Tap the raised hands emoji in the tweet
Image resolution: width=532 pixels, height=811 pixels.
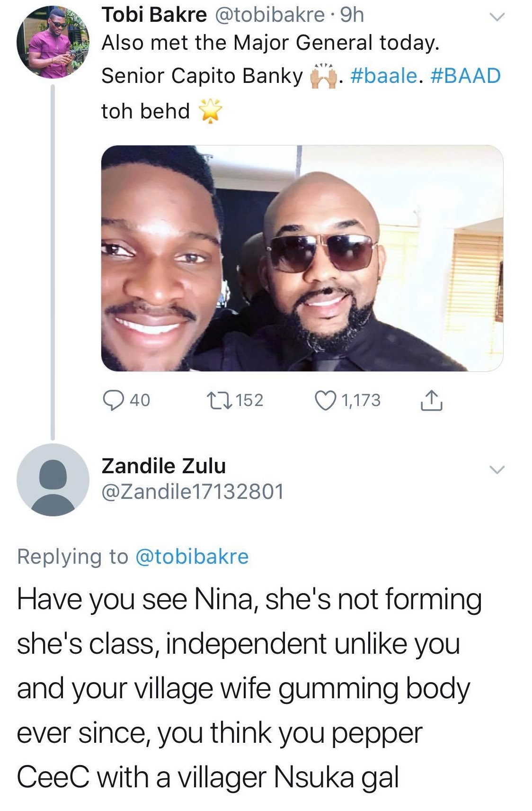(x=323, y=72)
